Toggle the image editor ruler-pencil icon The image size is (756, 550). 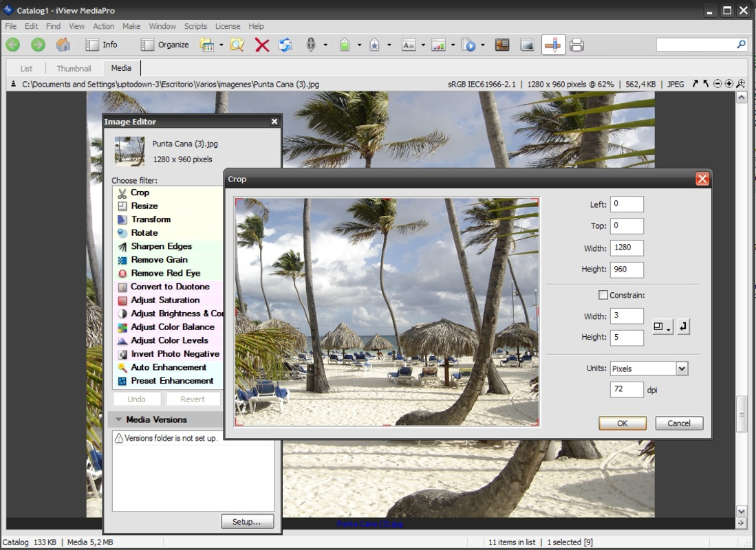[x=554, y=45]
